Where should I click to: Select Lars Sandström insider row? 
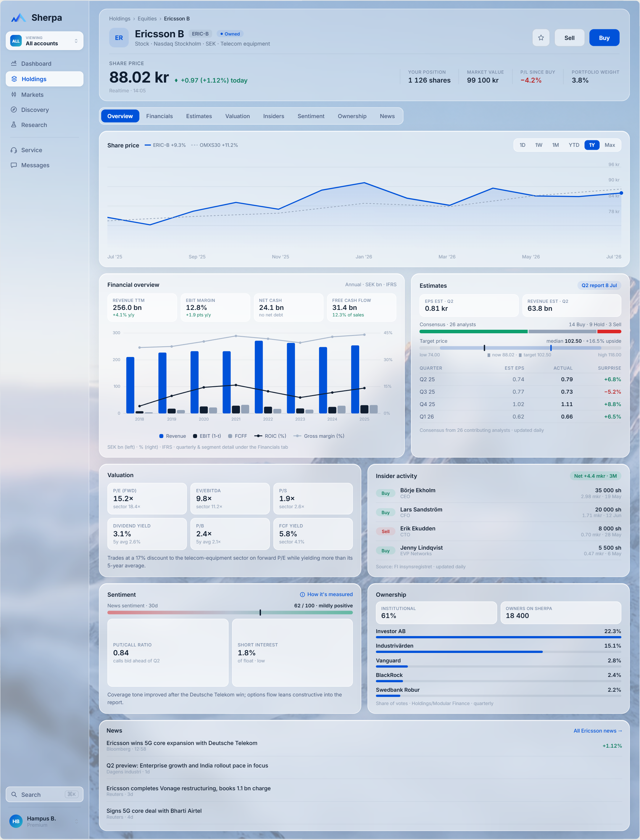(498, 512)
